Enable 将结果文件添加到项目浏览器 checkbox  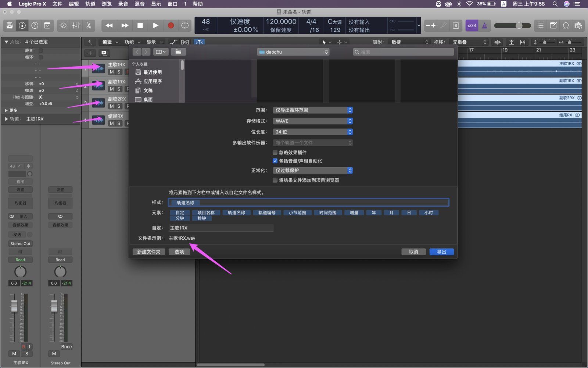pos(275,180)
